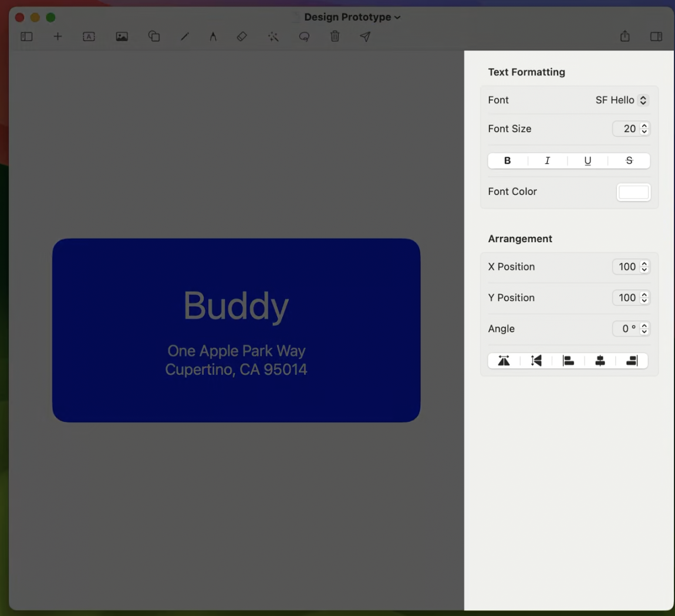Toggle the left sidebar icon
Screen dimensions: 675x616
pyautogui.click(x=26, y=36)
